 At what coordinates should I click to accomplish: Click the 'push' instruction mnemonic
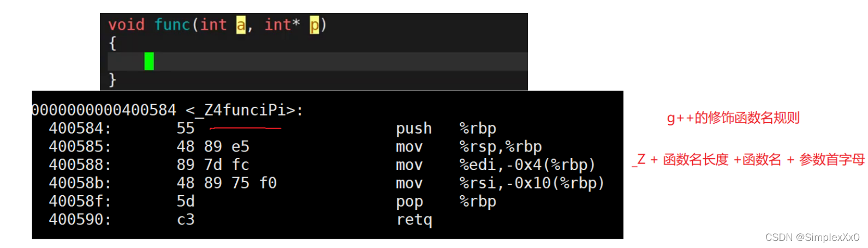click(x=414, y=129)
